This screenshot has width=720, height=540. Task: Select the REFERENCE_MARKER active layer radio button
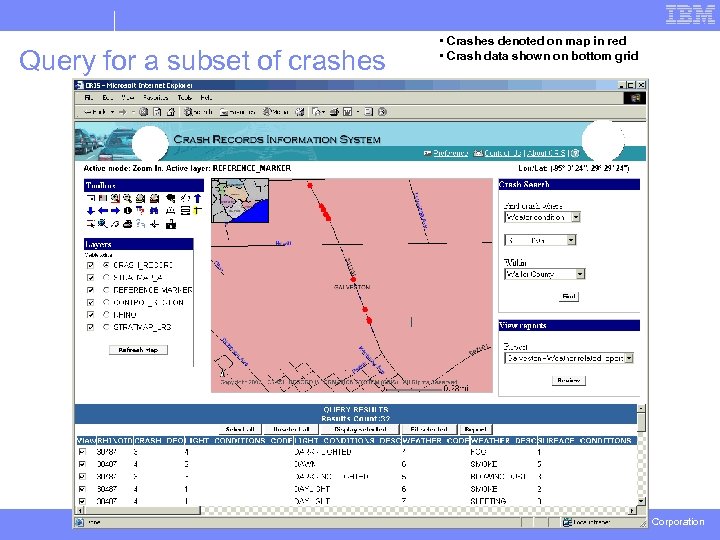(x=106, y=290)
